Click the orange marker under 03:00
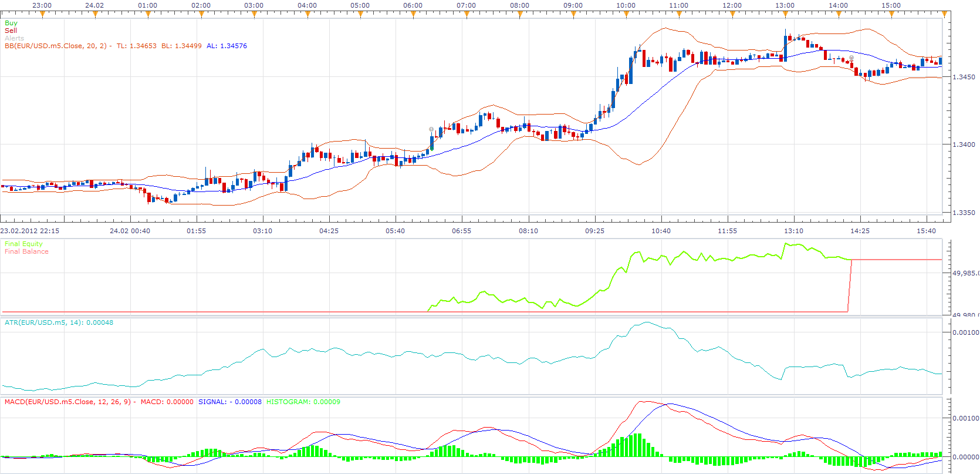Viewport: 980px width, 474px height. coord(254,14)
